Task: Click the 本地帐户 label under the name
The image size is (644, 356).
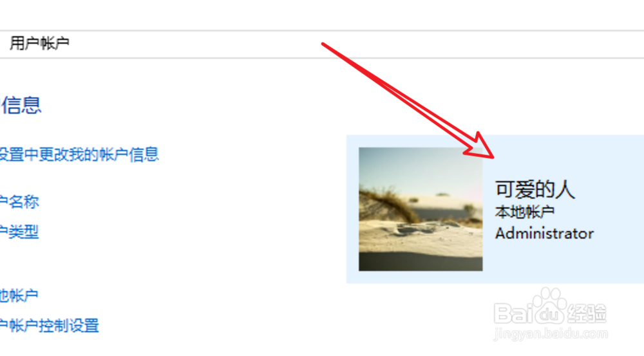Action: click(525, 212)
